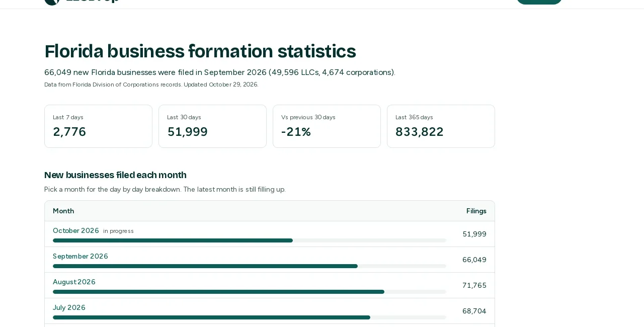Image resolution: width=644 pixels, height=327 pixels.
Task: Click the 68,704 filings count for July
Action: [x=474, y=311]
